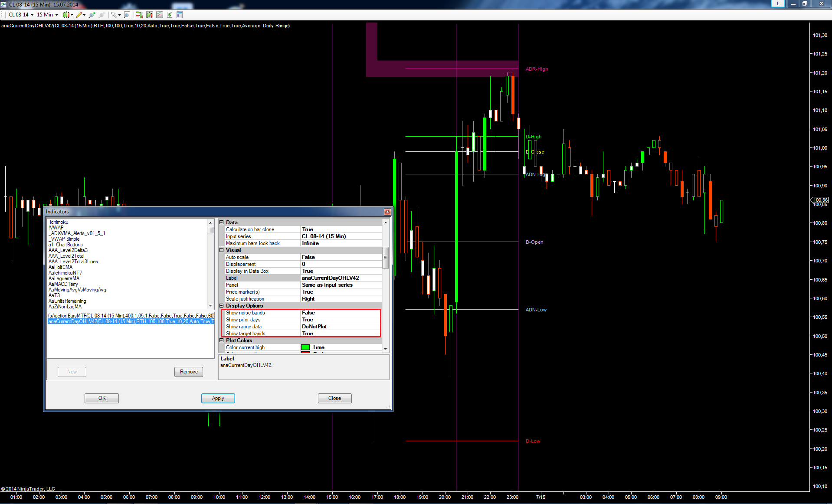Click the Panel value Same as input series
The height and width of the screenshot is (504, 832).
pos(341,285)
